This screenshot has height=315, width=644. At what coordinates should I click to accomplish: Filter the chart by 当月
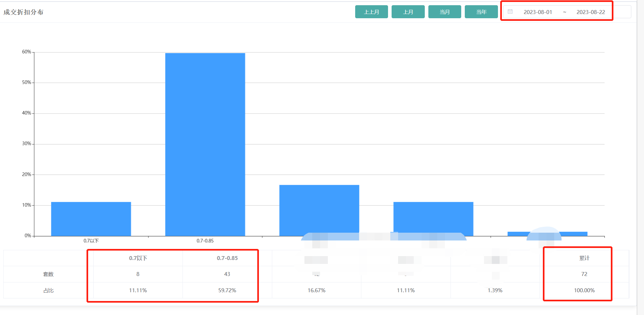444,12
